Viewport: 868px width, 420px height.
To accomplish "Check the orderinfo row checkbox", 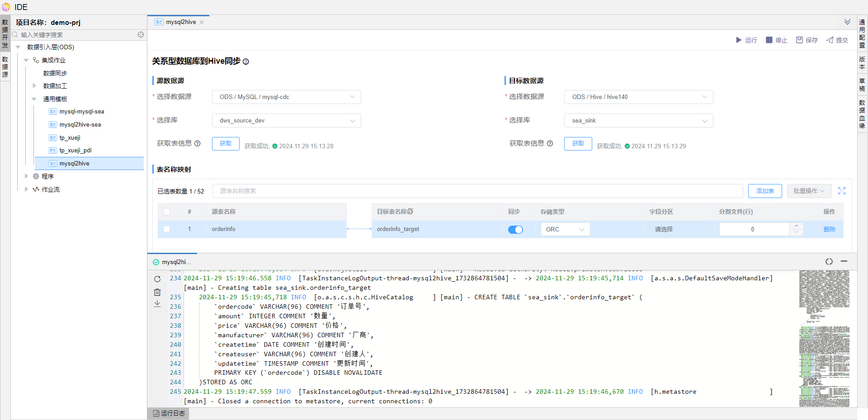I will point(166,229).
